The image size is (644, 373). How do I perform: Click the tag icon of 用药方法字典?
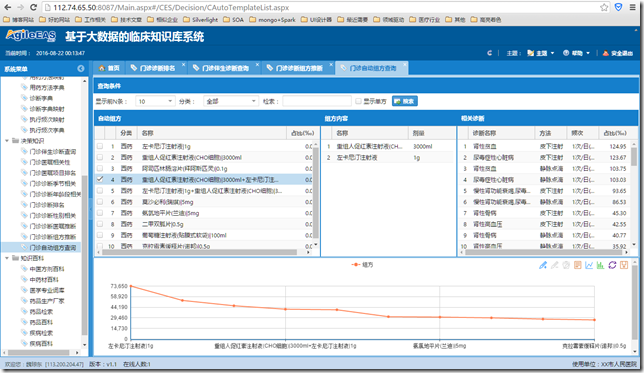point(24,87)
